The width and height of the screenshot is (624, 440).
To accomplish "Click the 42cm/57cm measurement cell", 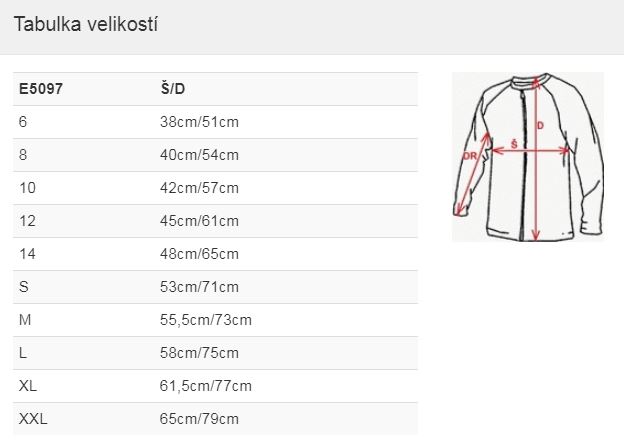I will (x=199, y=188).
